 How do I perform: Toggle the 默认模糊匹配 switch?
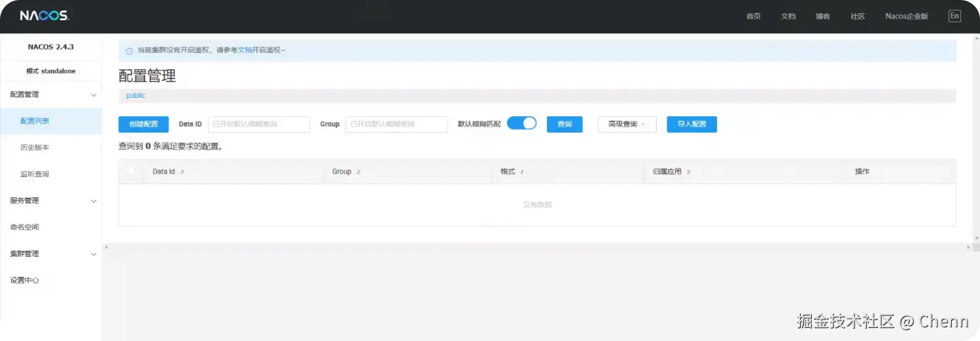click(x=521, y=123)
